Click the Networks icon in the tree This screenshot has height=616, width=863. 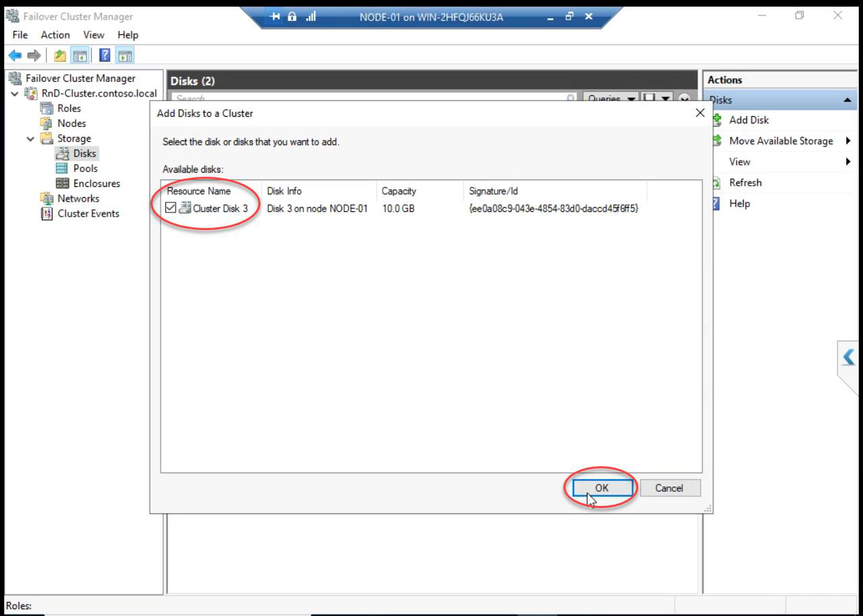[x=46, y=198]
